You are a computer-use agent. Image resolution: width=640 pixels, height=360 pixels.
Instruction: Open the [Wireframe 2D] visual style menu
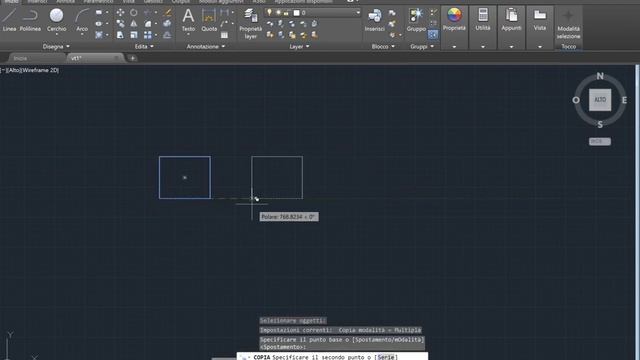click(40, 70)
